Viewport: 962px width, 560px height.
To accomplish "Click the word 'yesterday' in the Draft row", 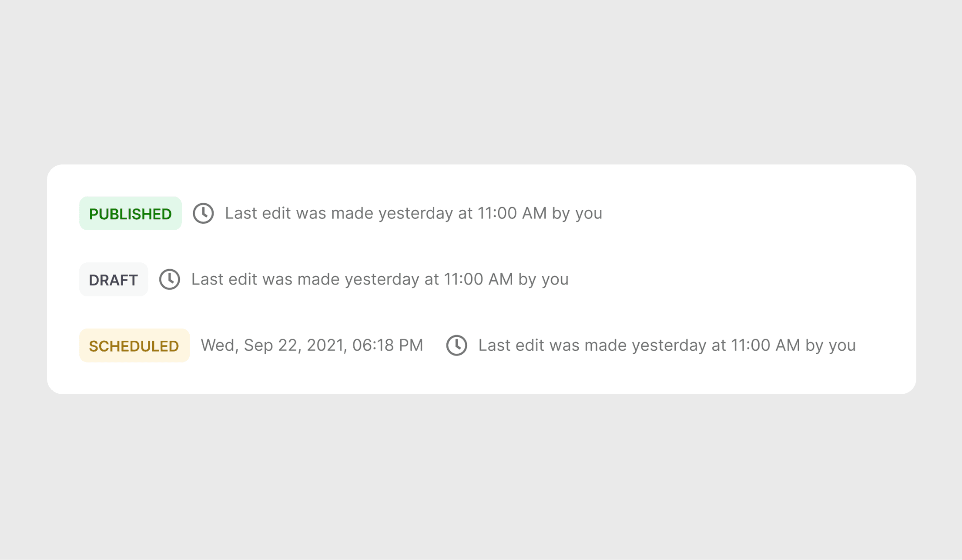I will pos(382,279).
